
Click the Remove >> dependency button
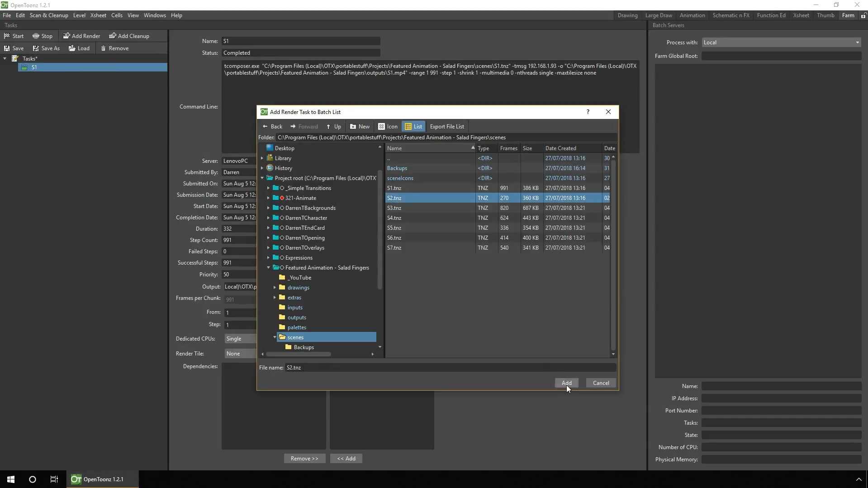coord(304,459)
